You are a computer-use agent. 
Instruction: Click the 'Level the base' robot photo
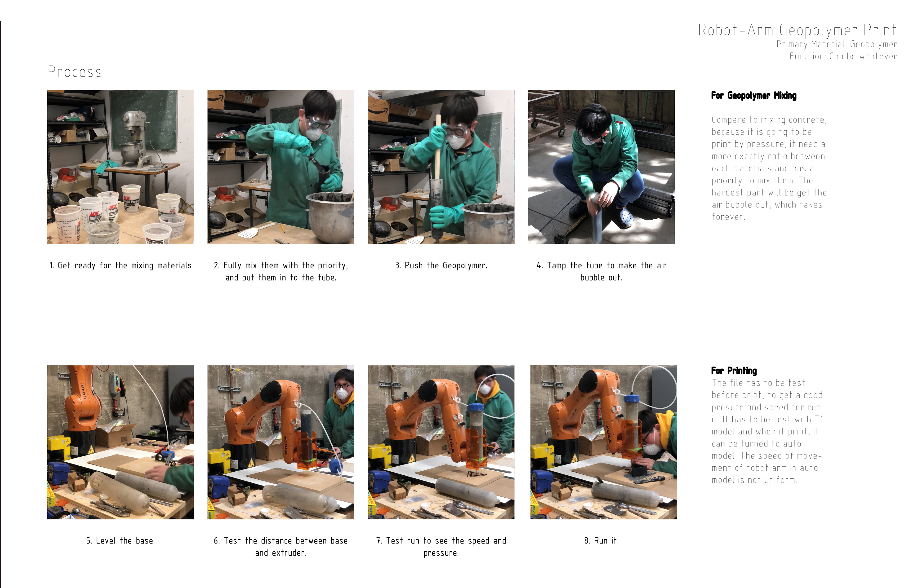120,442
